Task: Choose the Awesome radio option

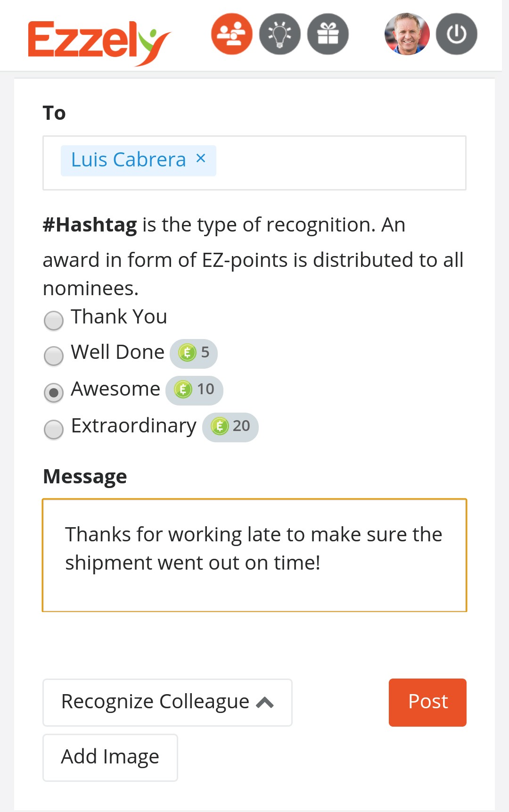Action: (54, 393)
